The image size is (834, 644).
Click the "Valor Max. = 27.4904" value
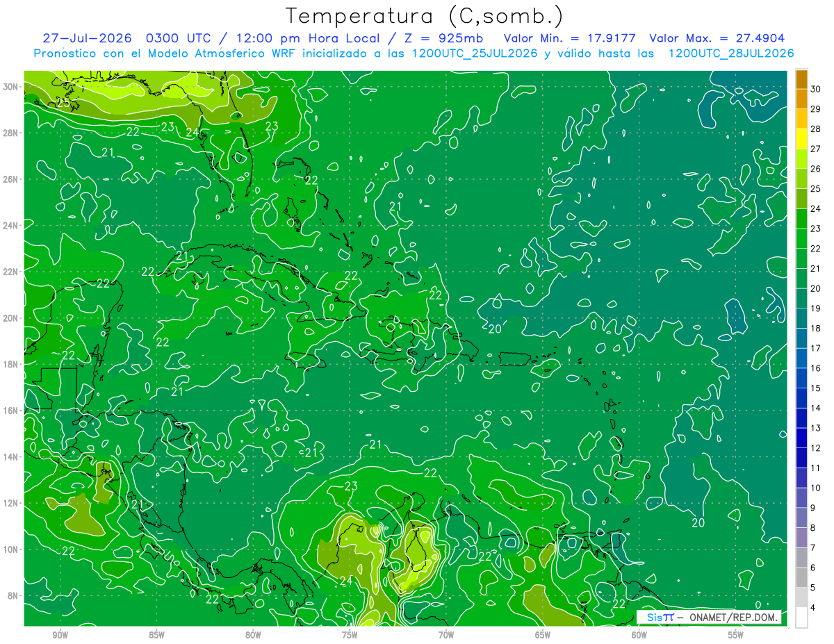pos(717,38)
